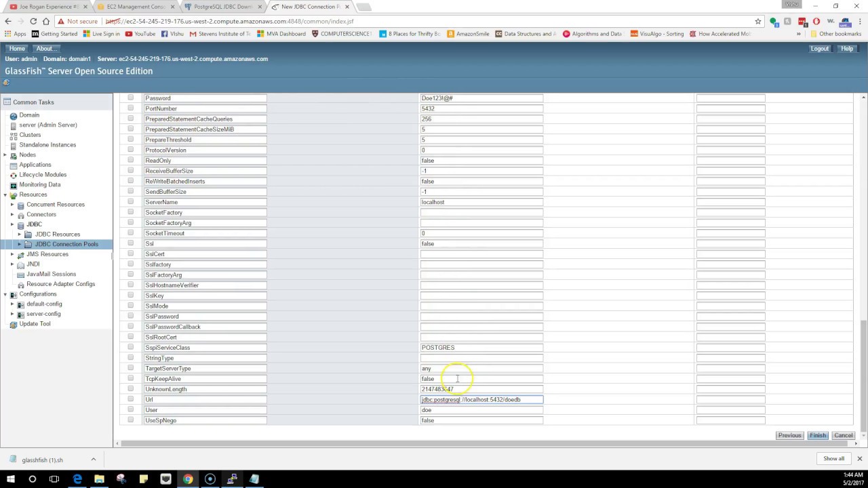The width and height of the screenshot is (868, 488).
Task: Click the Update Tool icon
Action: coord(13,325)
